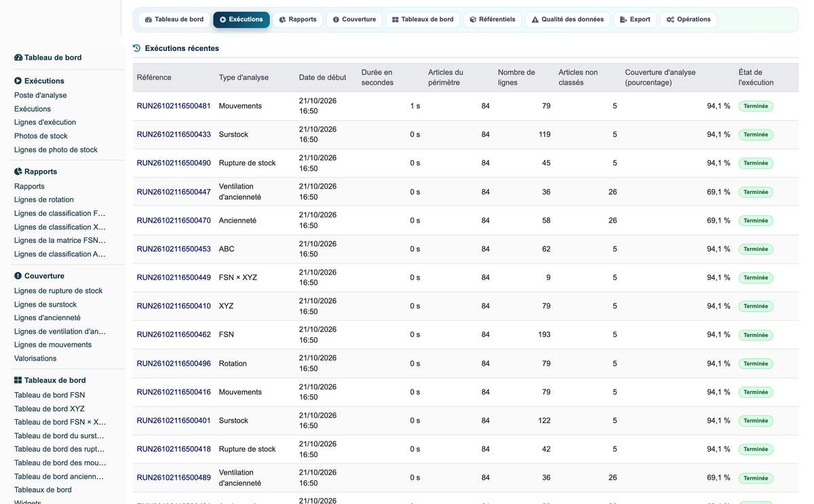Viewport: 814px width, 504px height.
Task: Click the Tableau de bord tab gauge icon
Action: pyautogui.click(x=149, y=20)
